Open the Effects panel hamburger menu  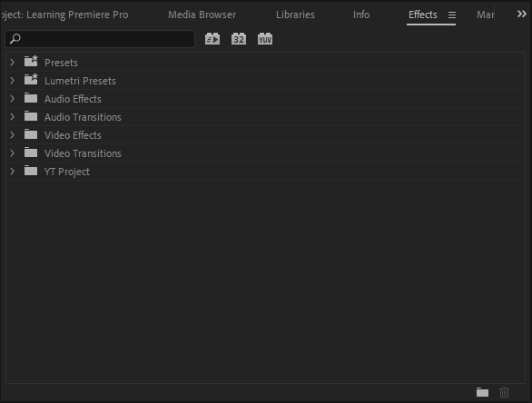point(452,15)
